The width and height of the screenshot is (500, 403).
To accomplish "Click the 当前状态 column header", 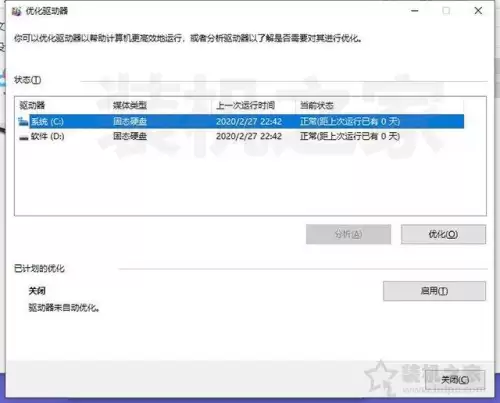I will click(317, 106).
